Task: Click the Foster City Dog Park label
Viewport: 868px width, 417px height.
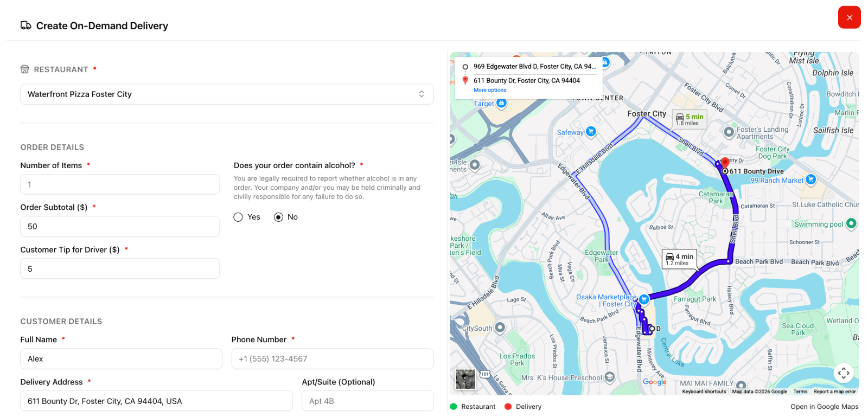Action: pos(773,152)
